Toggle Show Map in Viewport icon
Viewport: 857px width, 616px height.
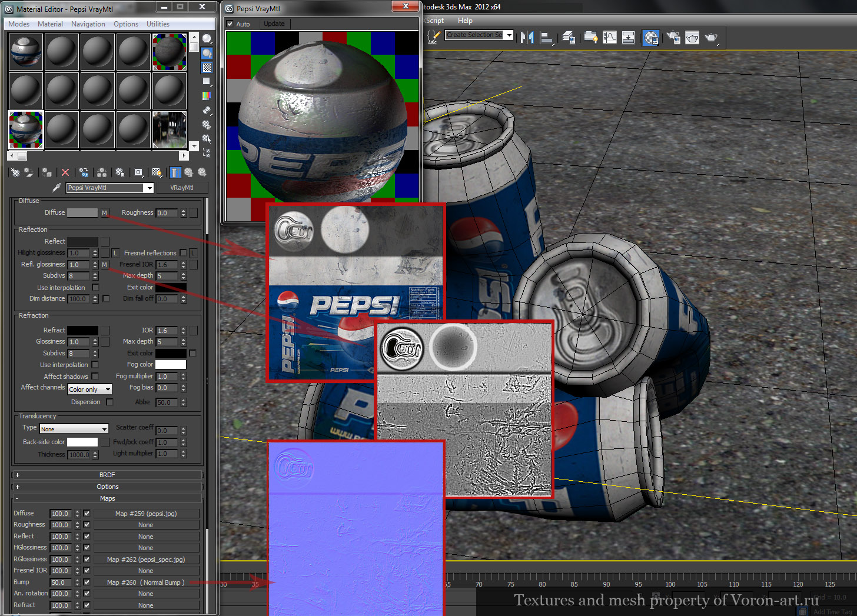(x=157, y=172)
